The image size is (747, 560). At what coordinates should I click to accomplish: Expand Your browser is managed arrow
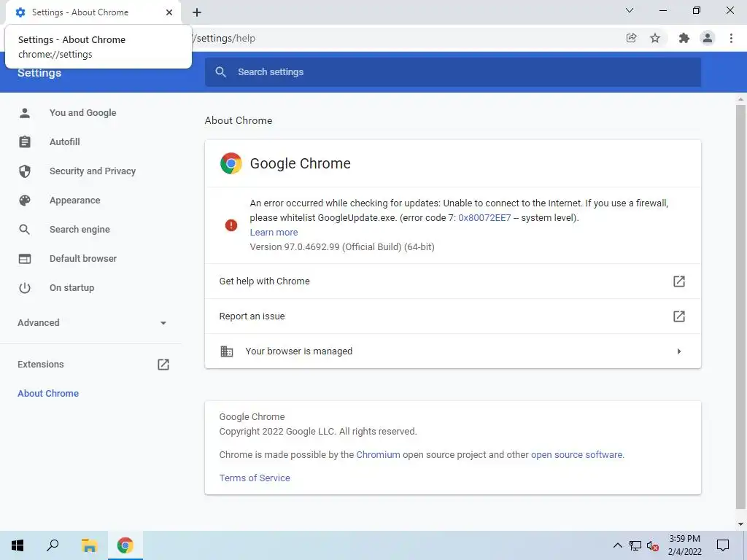[679, 351]
